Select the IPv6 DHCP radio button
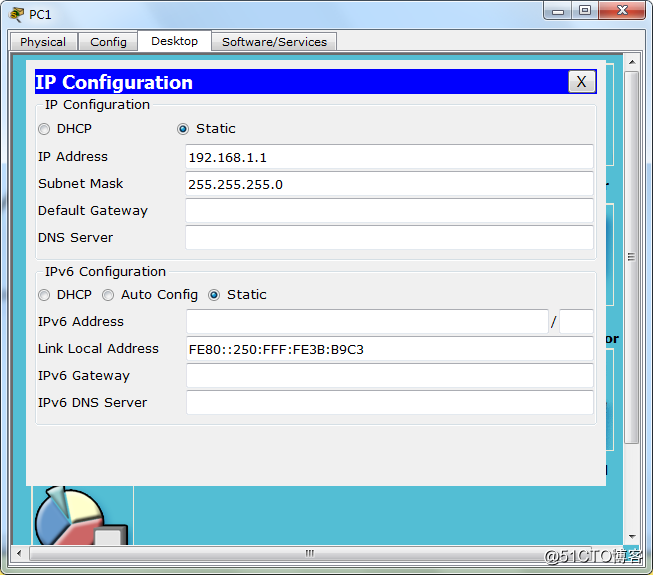The height and width of the screenshot is (575, 653). 44,295
